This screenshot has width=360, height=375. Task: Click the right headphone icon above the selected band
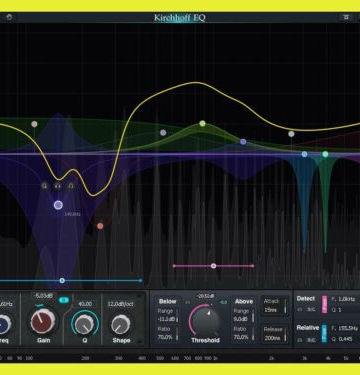point(71,185)
